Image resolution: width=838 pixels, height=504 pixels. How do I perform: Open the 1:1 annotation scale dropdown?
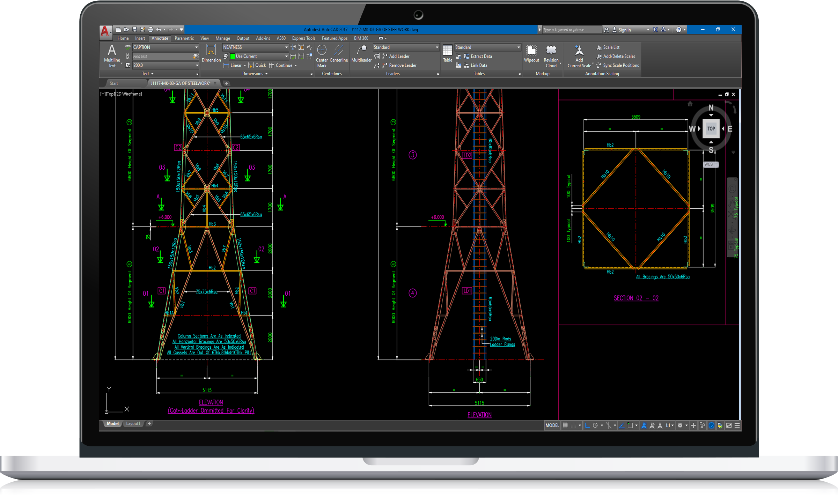[669, 425]
